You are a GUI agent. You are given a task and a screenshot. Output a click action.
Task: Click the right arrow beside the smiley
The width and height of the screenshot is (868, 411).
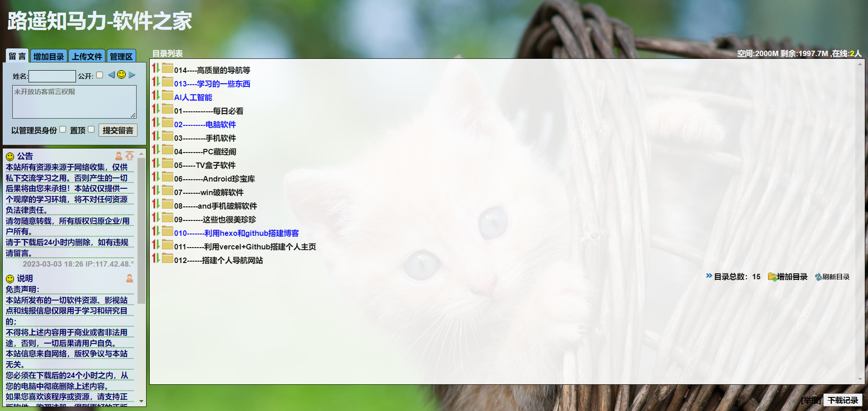point(132,75)
